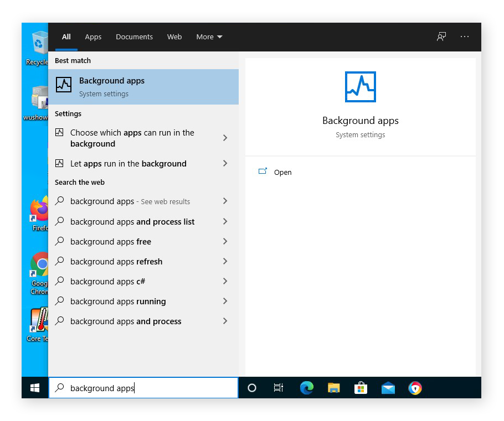Expand arrow for 'Let apps run in the background'
This screenshot has height=421, width=504.
[x=225, y=163]
